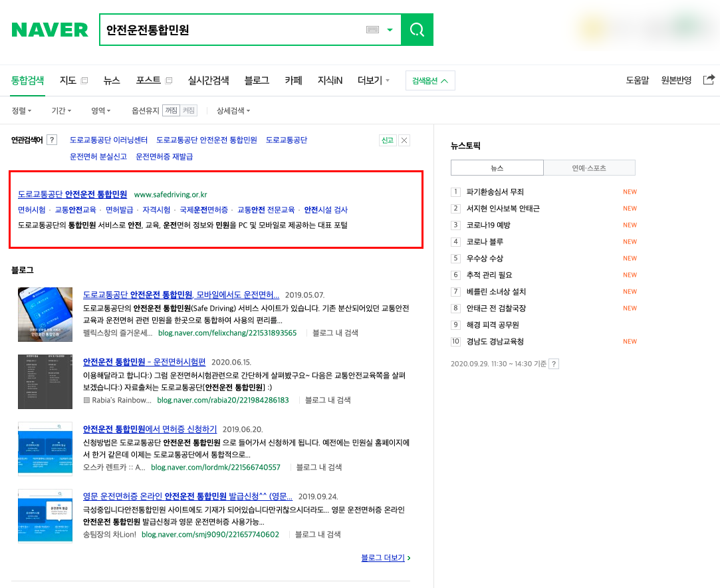Click news topic 해경 피격 공무원
Viewport: 720px width, 588px height.
pos(493,325)
